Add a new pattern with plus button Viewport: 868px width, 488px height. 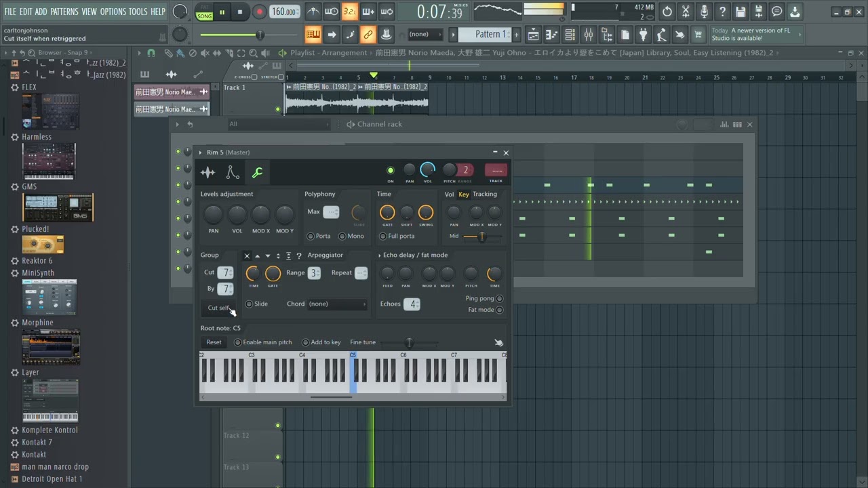516,35
